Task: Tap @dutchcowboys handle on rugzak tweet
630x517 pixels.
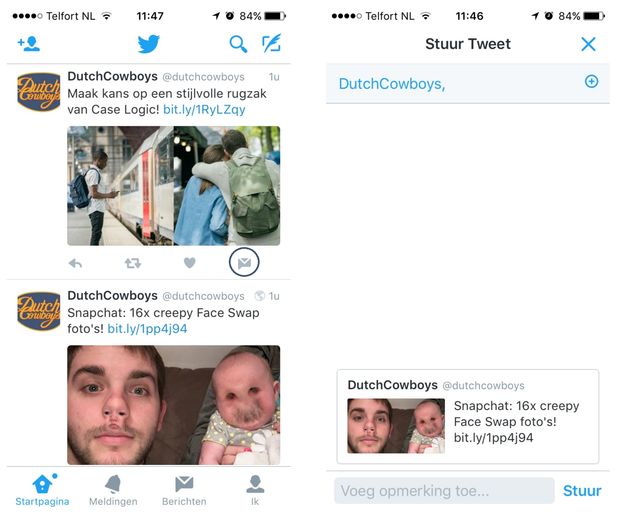Action: pos(203,77)
